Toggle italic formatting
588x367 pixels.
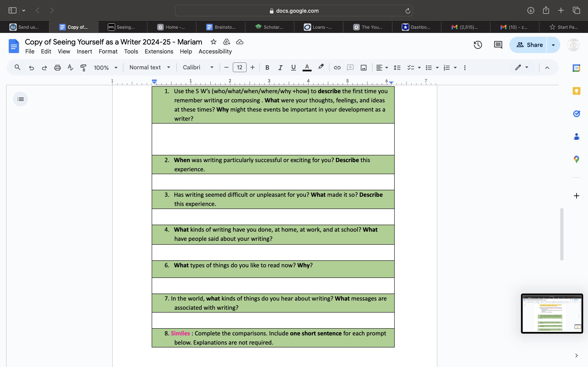tap(280, 67)
